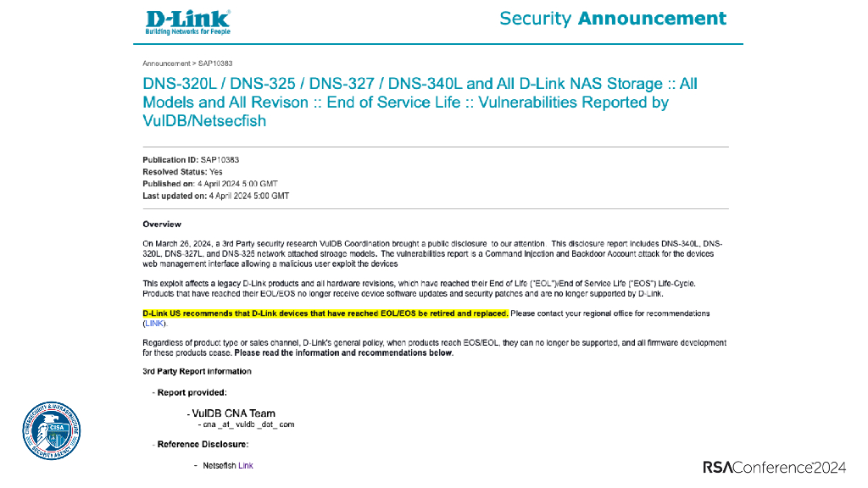Select the SAP10383 breadcrumb item
Viewport: 868px width, 488px height.
point(216,63)
